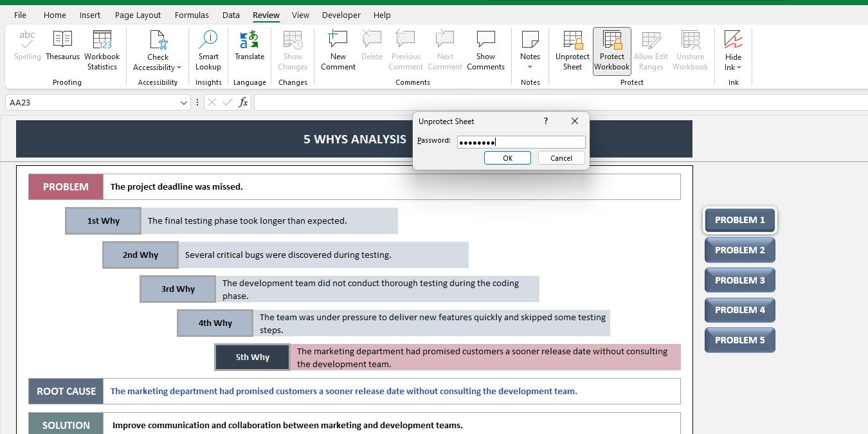This screenshot has height=434, width=868.
Task: Click the ROOT CAUSE label
Action: (66, 391)
